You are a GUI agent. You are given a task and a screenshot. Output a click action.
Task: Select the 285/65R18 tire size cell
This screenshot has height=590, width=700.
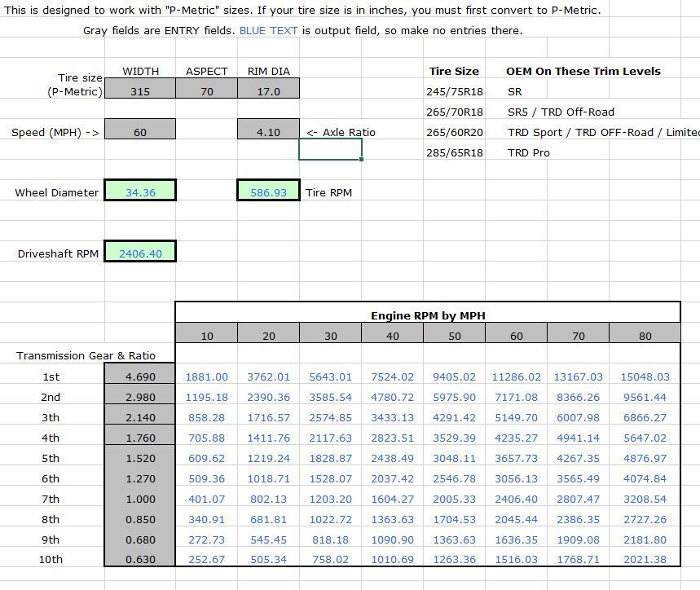point(454,152)
